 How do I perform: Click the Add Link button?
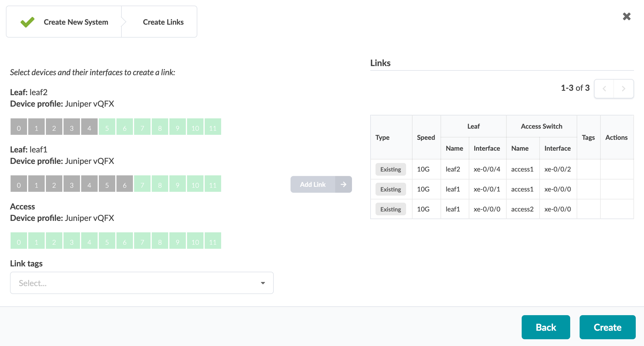tap(313, 184)
